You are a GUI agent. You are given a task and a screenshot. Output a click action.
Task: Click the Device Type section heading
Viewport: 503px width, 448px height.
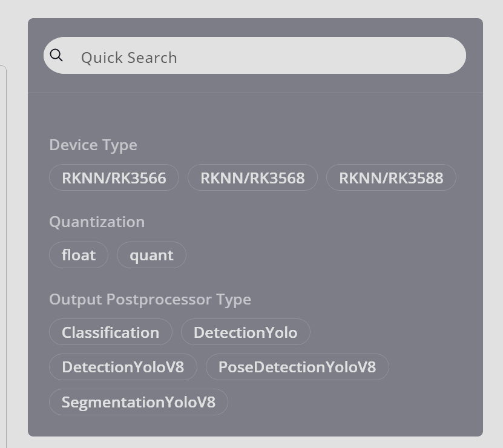(93, 145)
